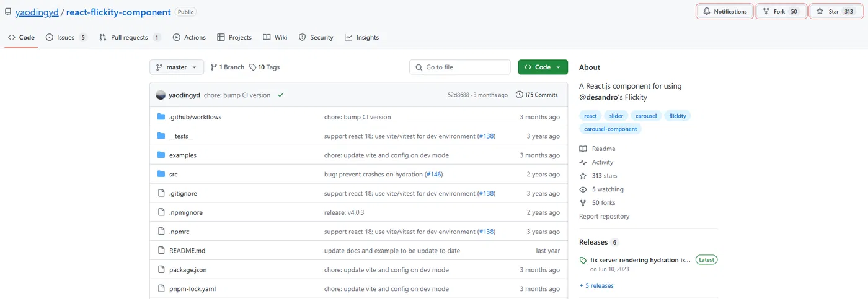Click the @desandro mention in About

[x=599, y=97]
